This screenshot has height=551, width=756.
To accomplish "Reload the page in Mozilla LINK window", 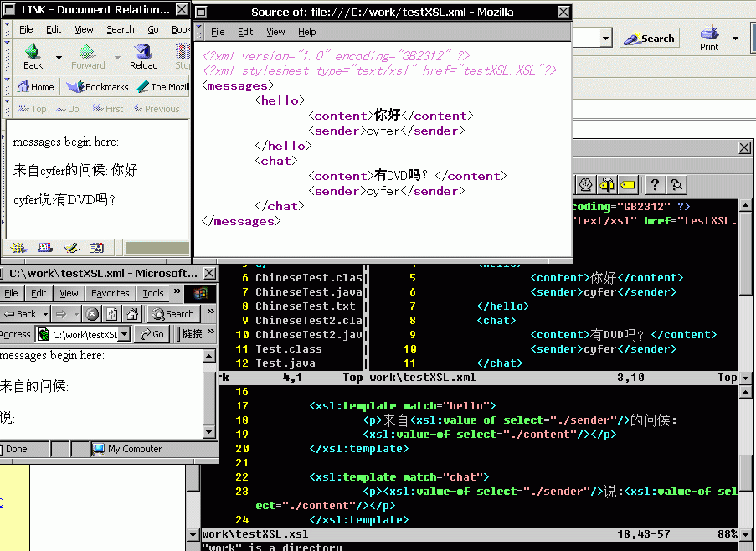I will pos(143,56).
